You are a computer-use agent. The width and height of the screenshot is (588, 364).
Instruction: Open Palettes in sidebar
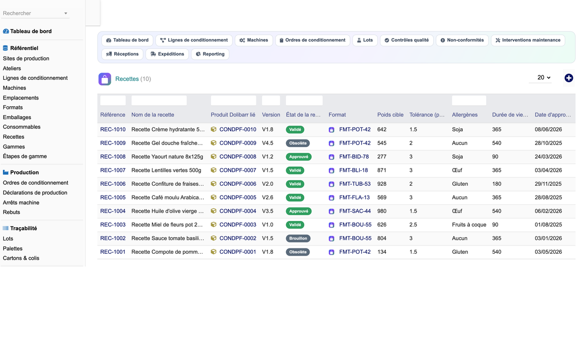(13, 248)
